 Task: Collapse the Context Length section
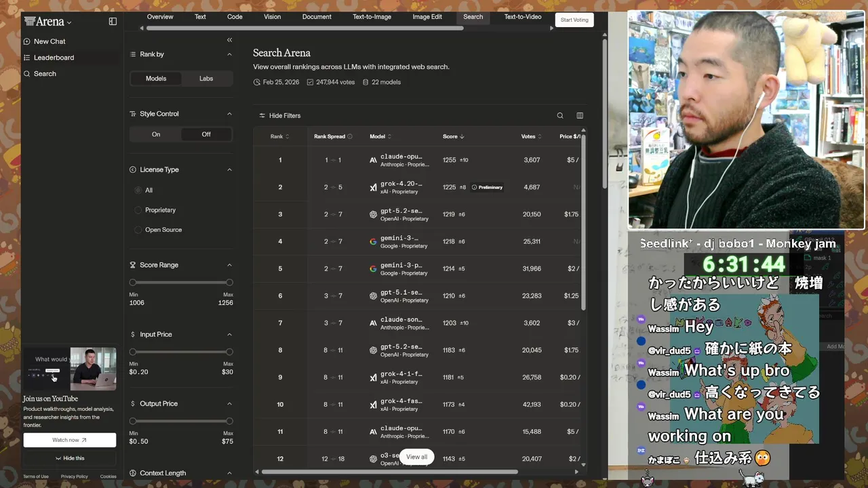point(229,473)
